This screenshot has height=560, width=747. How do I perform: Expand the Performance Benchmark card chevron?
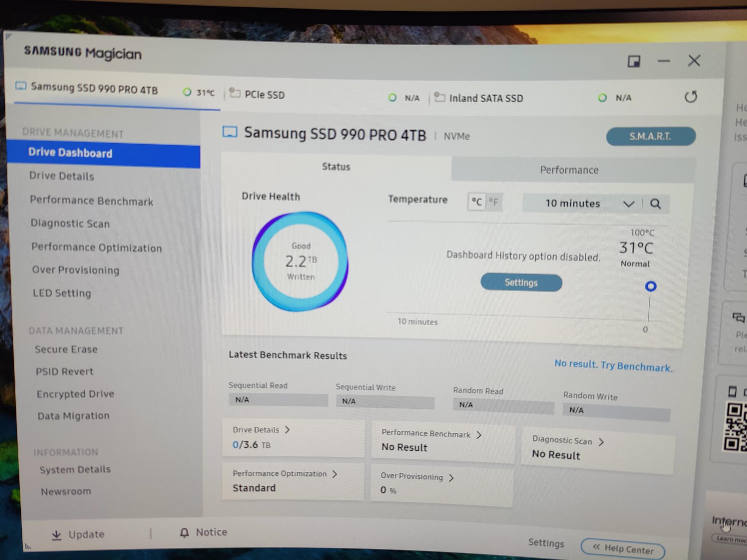[479, 435]
